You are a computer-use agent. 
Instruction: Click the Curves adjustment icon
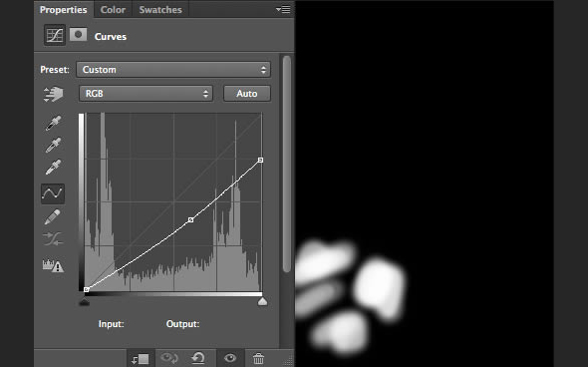[55, 35]
